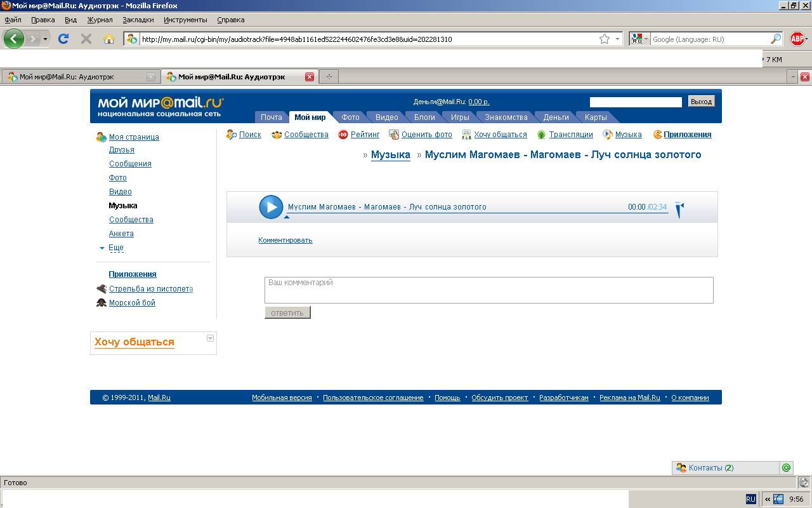Click the Приложения icon in top navigation

[658, 135]
